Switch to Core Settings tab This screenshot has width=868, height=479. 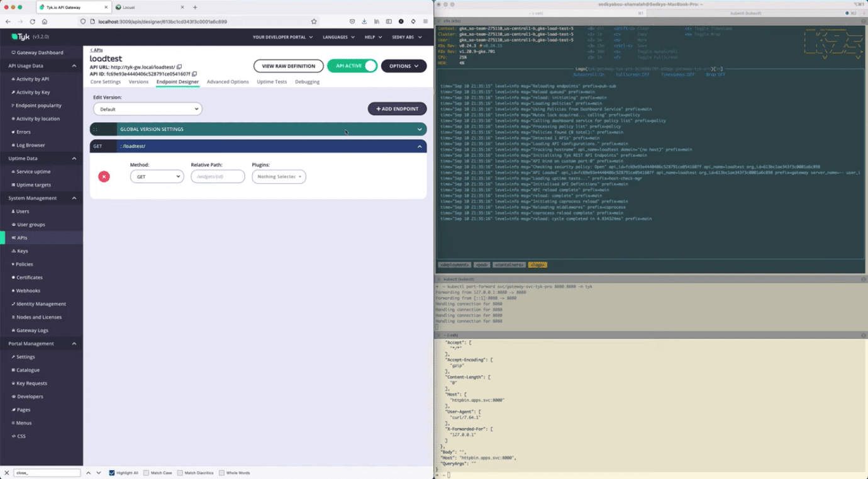click(106, 82)
